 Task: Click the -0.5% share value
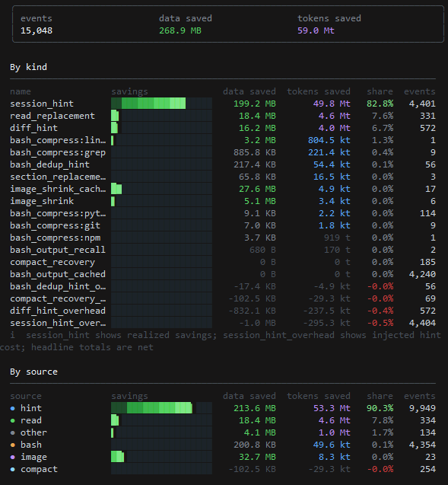tap(380, 324)
